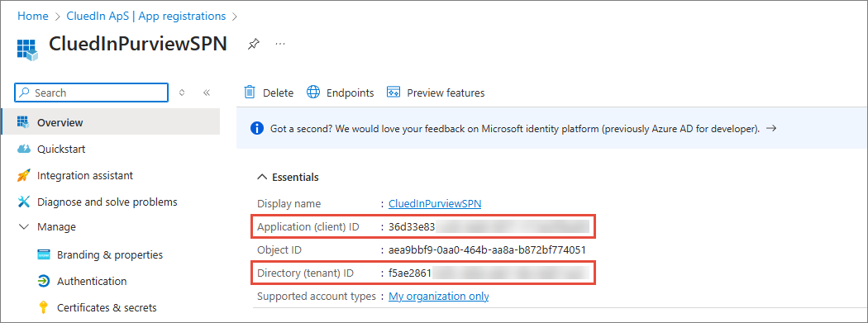Click the Object ID value aea9bbf9-0aa0-464b
Image resolution: width=868 pixels, height=323 pixels.
click(487, 250)
